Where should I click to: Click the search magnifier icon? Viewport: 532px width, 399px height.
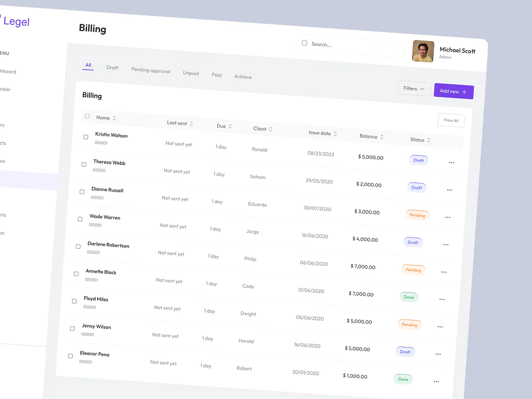pos(304,43)
